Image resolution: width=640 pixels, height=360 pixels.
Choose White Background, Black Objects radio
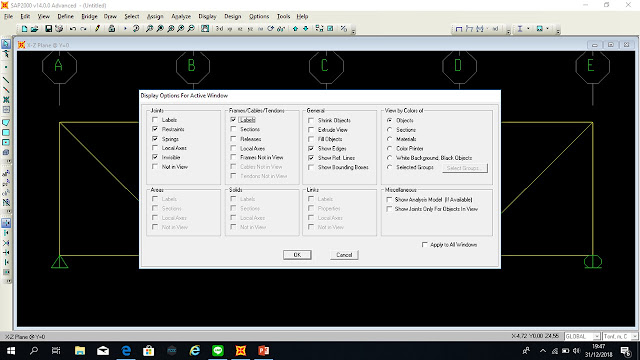(389, 158)
